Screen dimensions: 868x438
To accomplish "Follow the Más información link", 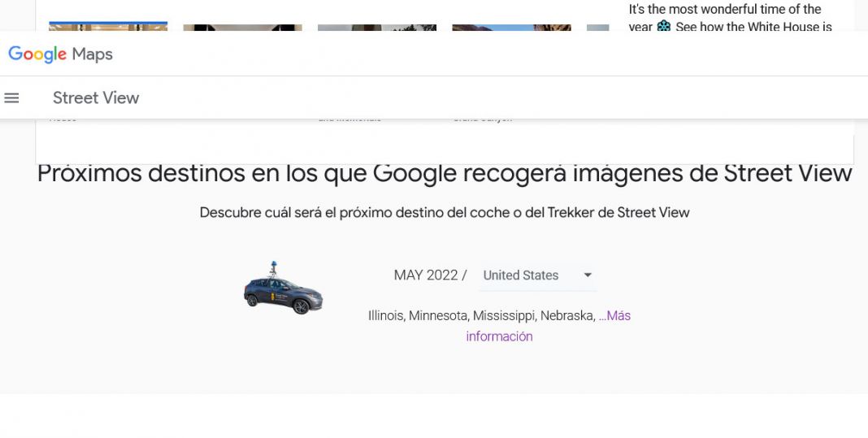I will coord(499,336).
